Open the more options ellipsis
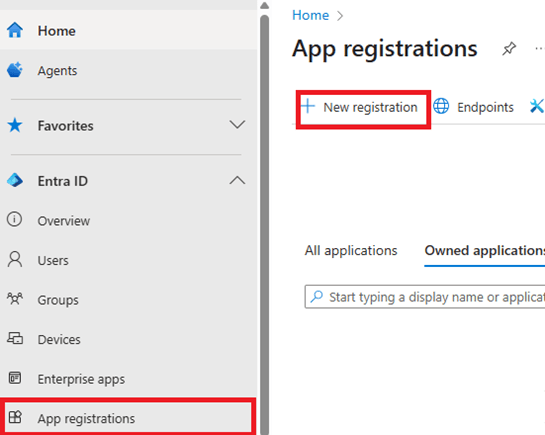545x435 pixels. [540, 49]
